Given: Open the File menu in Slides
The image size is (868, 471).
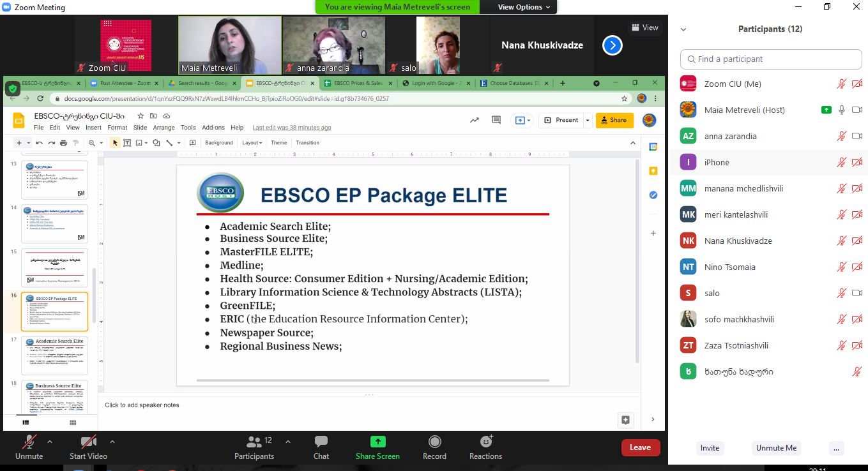Looking at the screenshot, I should 38,128.
